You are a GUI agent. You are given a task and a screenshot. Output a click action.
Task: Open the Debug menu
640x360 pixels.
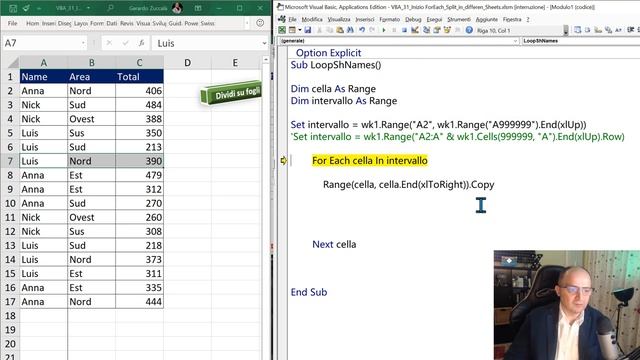point(413,19)
